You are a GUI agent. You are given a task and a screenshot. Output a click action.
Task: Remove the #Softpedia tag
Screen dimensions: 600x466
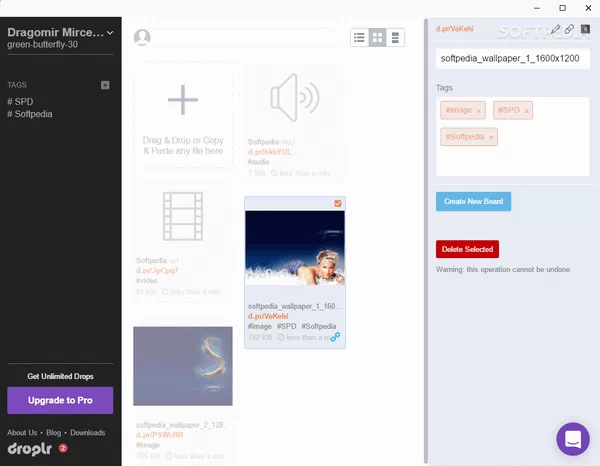[x=491, y=137]
